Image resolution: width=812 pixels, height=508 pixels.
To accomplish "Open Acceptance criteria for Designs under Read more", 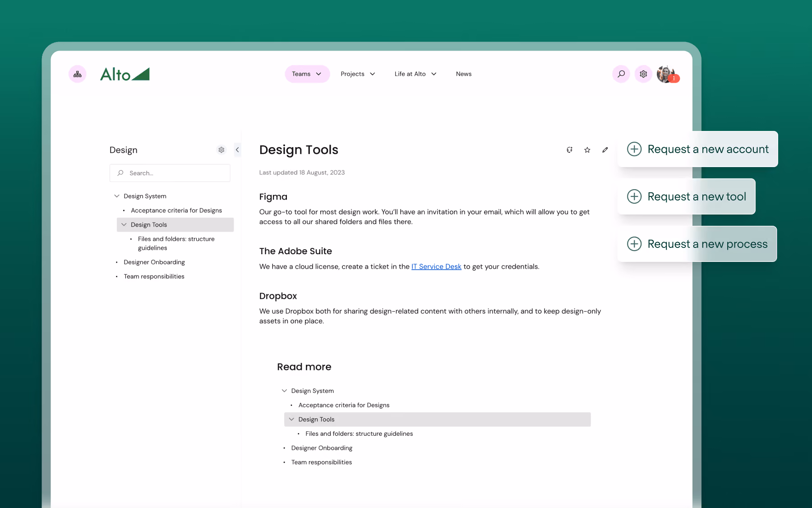I will point(344,405).
